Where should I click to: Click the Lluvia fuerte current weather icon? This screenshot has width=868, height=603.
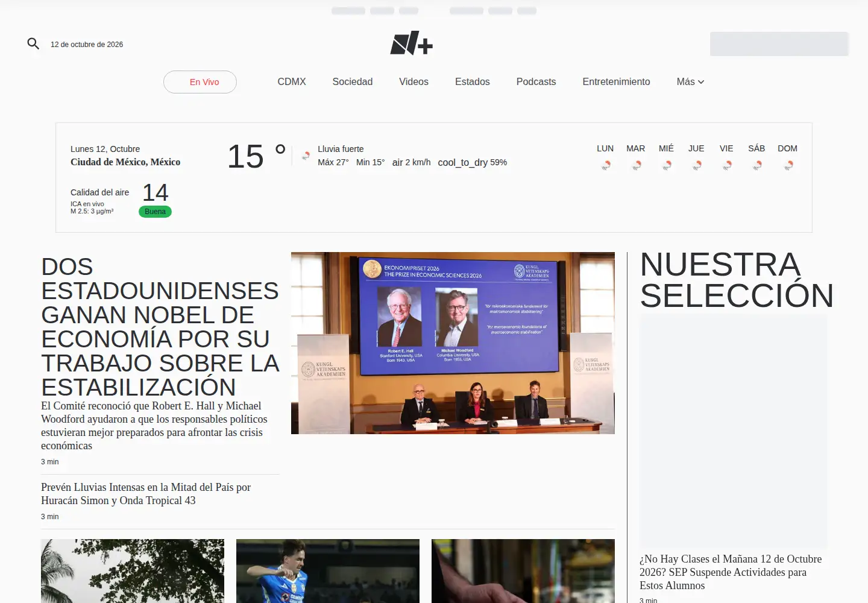tap(306, 156)
